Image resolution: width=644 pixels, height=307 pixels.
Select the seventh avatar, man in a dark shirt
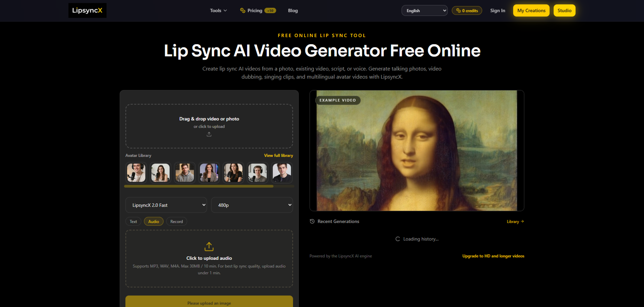pos(282,172)
